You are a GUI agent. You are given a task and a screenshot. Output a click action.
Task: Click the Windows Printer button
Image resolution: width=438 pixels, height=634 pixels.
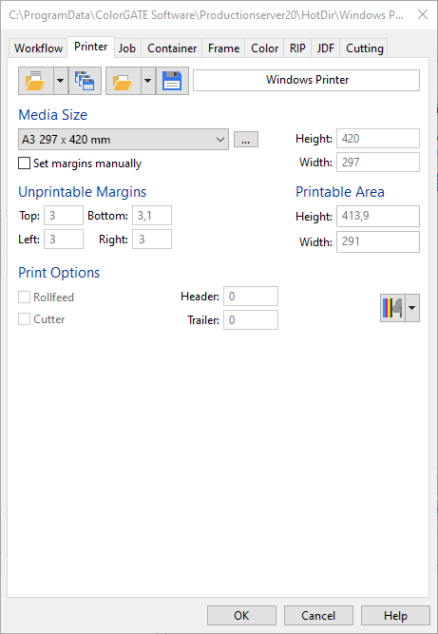pyautogui.click(x=307, y=80)
